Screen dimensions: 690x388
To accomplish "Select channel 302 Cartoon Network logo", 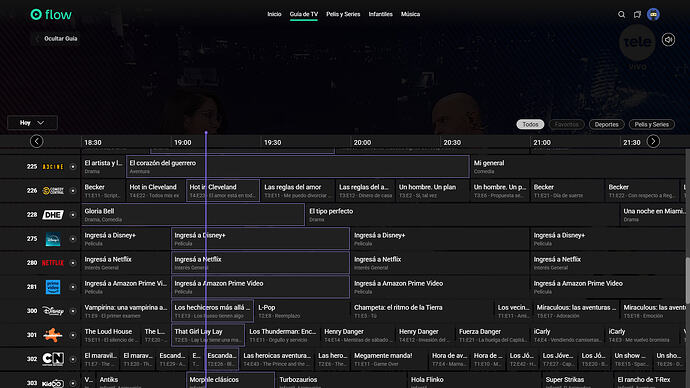I will (x=53, y=359).
